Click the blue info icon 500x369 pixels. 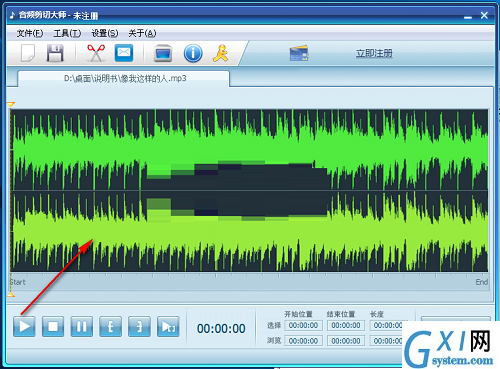(193, 53)
